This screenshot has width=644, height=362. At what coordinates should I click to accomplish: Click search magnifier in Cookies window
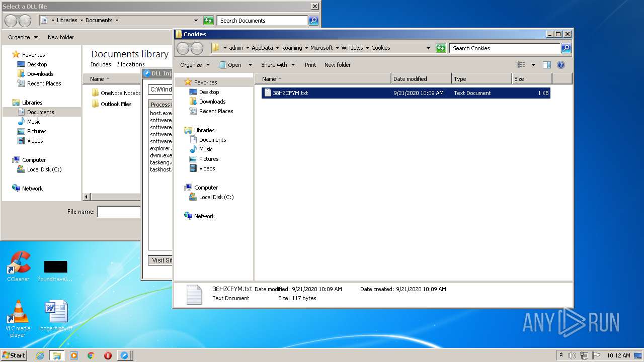tap(566, 48)
